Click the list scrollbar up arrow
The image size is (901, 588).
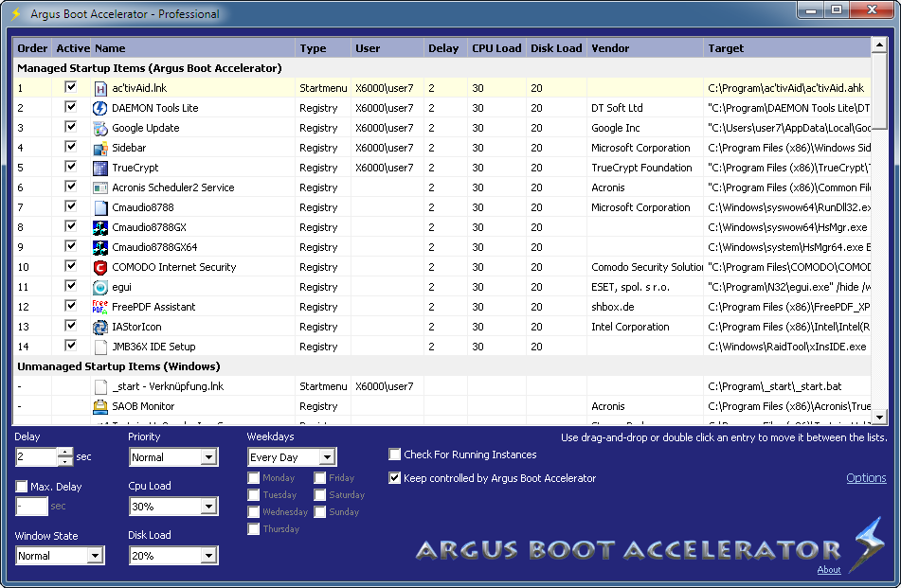(x=879, y=45)
